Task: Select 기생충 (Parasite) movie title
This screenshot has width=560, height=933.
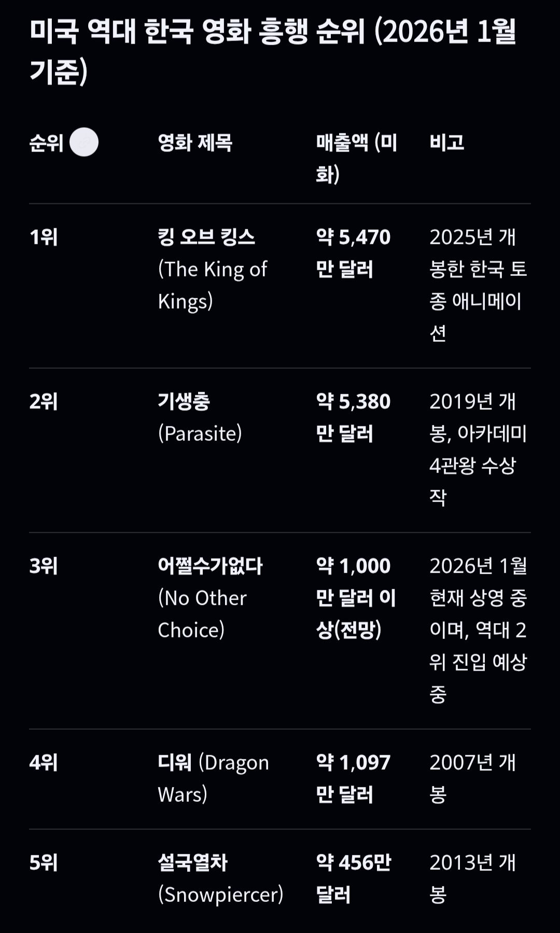Action: [x=200, y=417]
